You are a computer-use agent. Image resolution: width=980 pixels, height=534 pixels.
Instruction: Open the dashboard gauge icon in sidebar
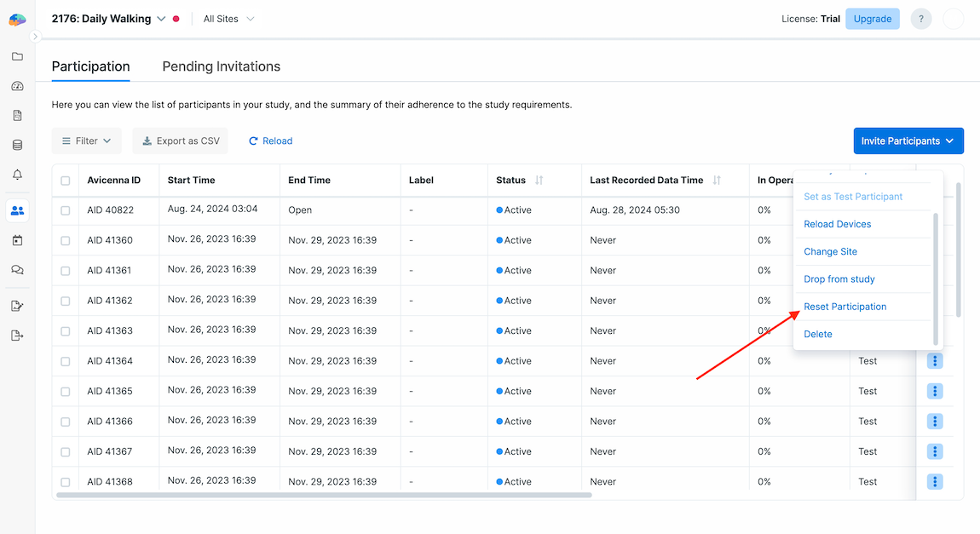coord(17,86)
